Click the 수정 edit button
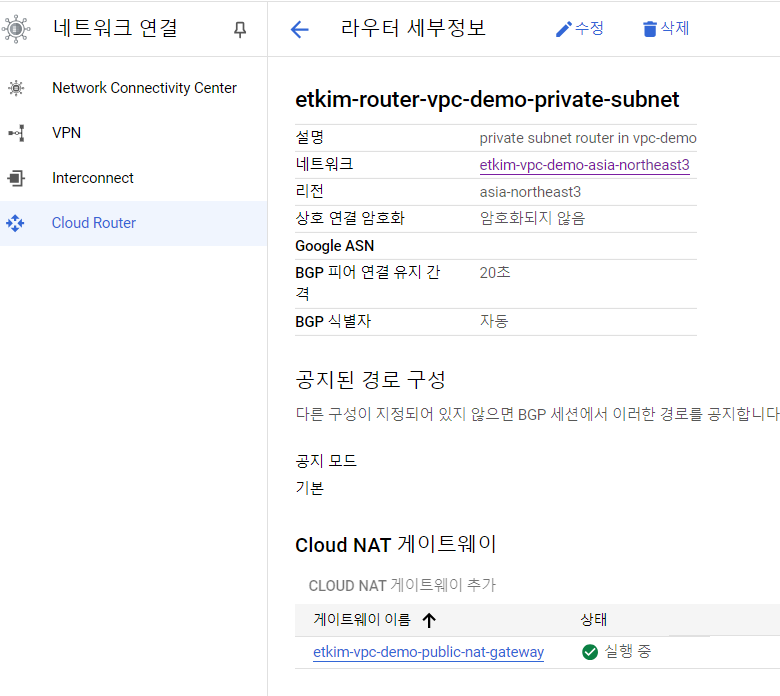780x696 pixels. point(580,29)
